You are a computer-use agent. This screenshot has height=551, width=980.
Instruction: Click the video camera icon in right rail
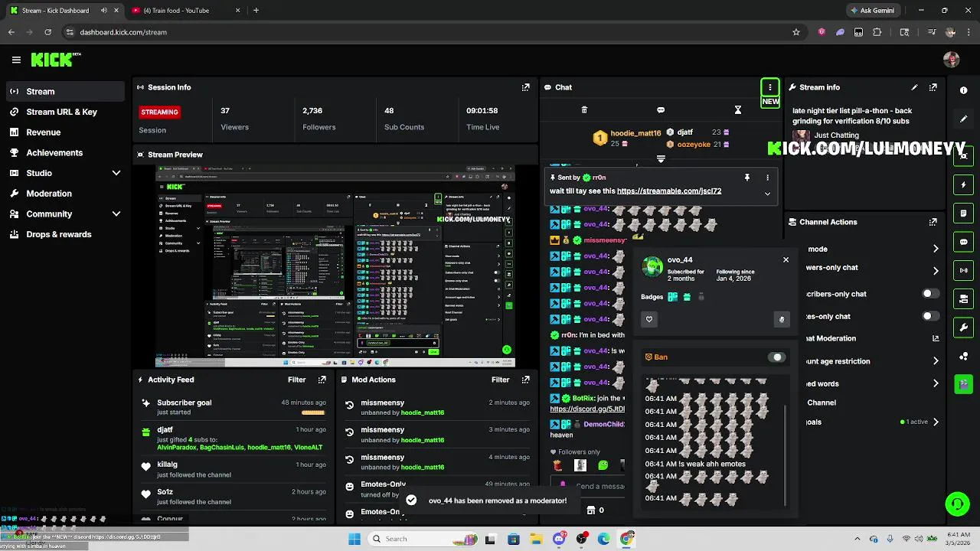tap(963, 298)
